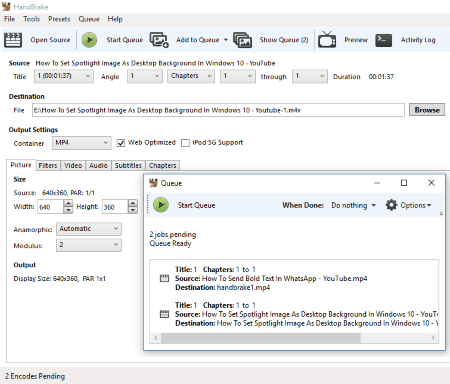Switch to the Subtitles tab
The height and width of the screenshot is (384, 450).
click(128, 166)
